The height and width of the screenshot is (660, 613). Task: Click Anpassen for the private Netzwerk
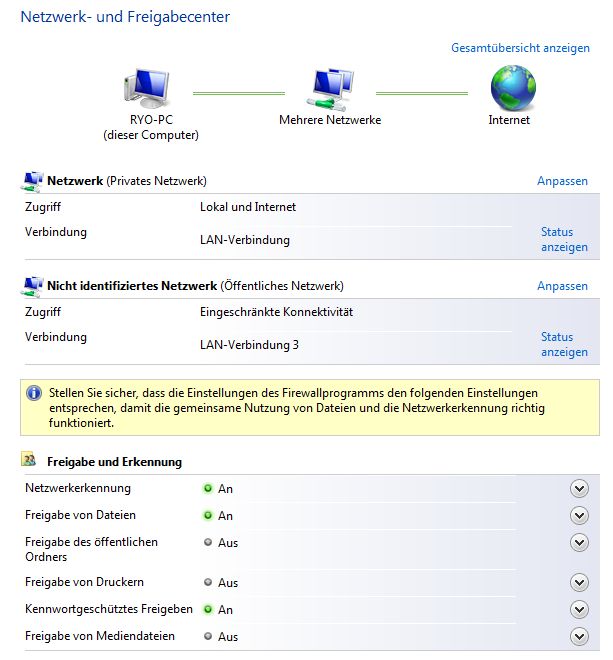(562, 181)
